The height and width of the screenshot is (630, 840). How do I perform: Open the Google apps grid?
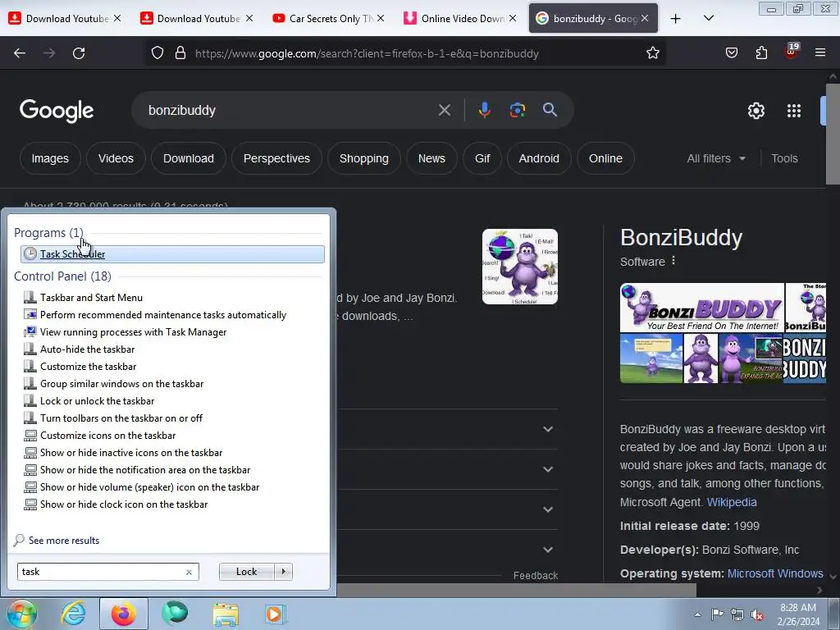coord(794,111)
